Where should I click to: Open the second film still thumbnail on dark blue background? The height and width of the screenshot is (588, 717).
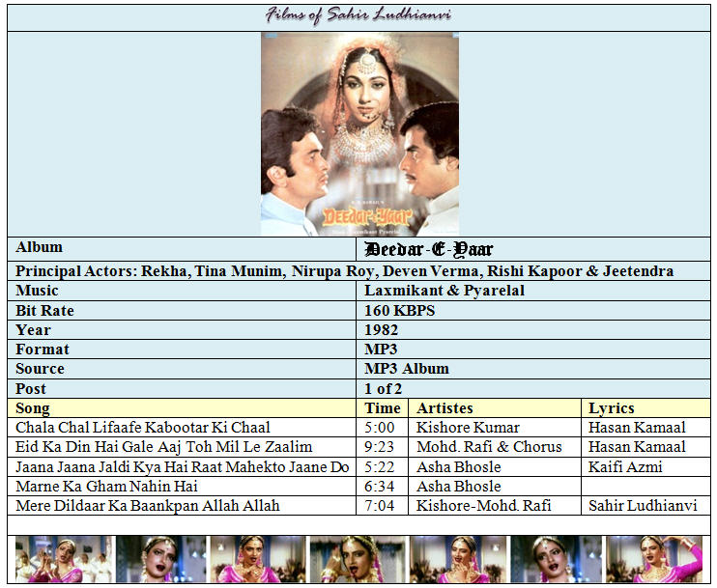click(x=161, y=559)
